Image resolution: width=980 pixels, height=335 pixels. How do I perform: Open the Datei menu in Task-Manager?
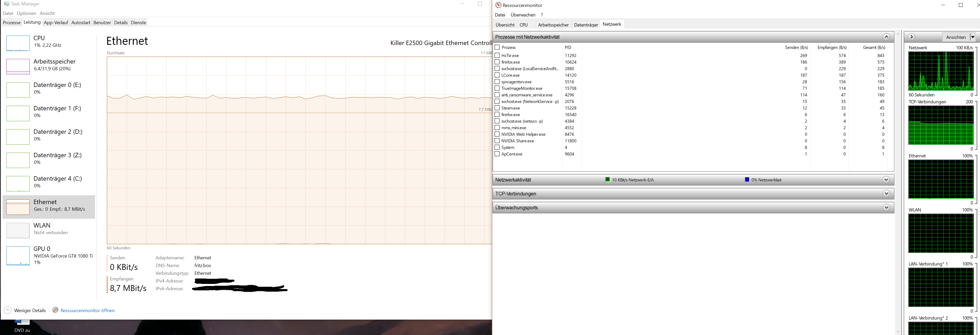8,13
